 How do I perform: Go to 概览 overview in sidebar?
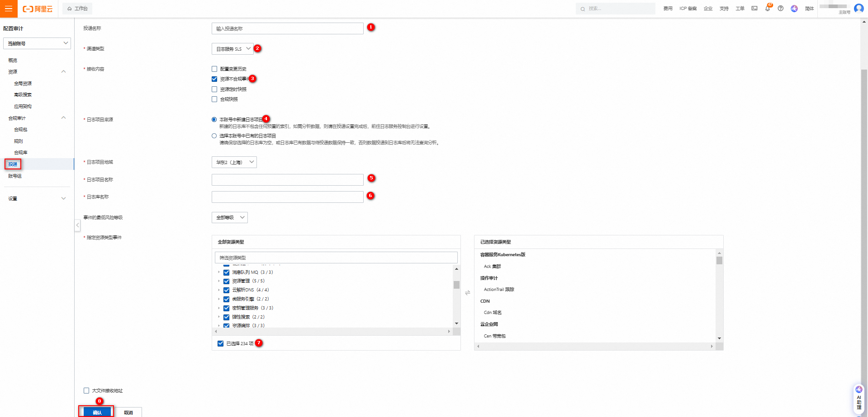(x=13, y=60)
